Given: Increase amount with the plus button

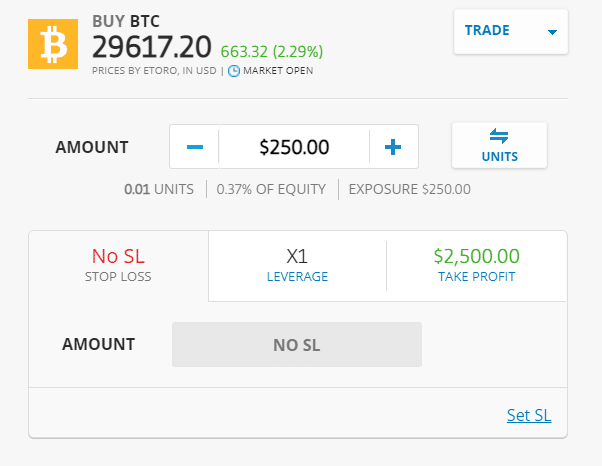Looking at the screenshot, I should pos(393,147).
